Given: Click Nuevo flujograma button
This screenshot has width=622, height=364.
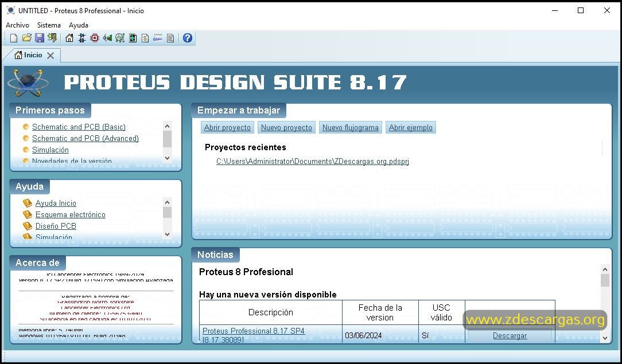Looking at the screenshot, I should pos(350,127).
